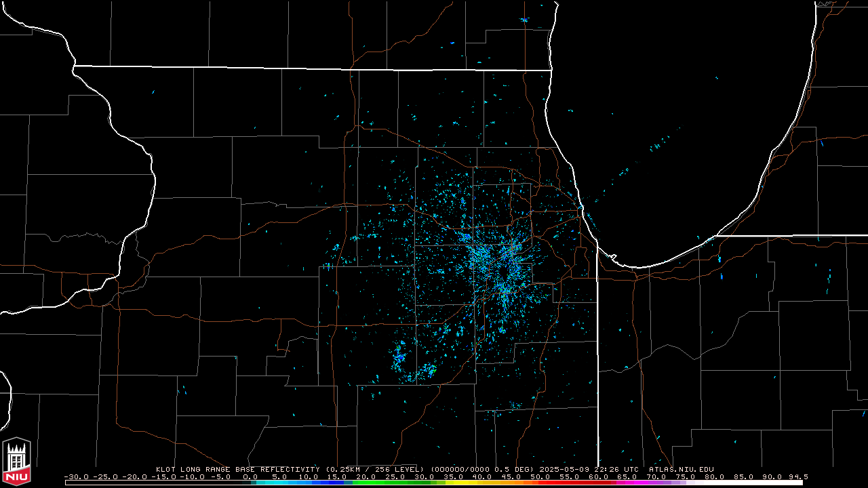
Task: Click the 65.0 scale label
Action: (627, 476)
